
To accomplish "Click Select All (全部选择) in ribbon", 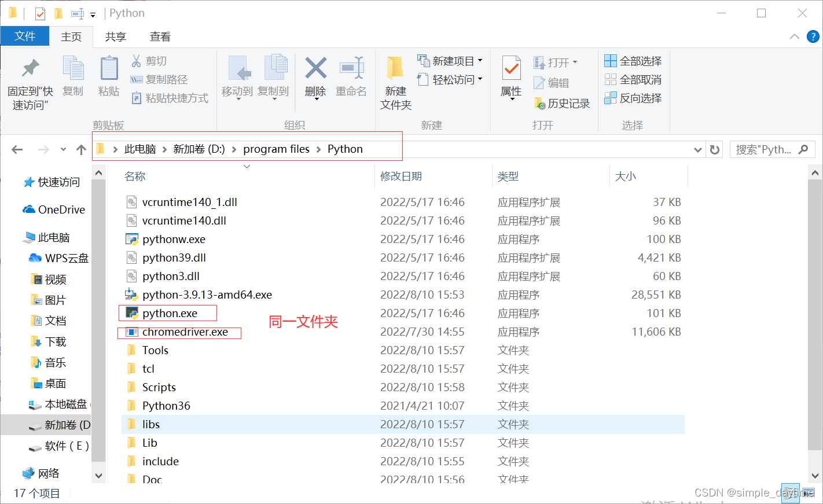I will (633, 61).
